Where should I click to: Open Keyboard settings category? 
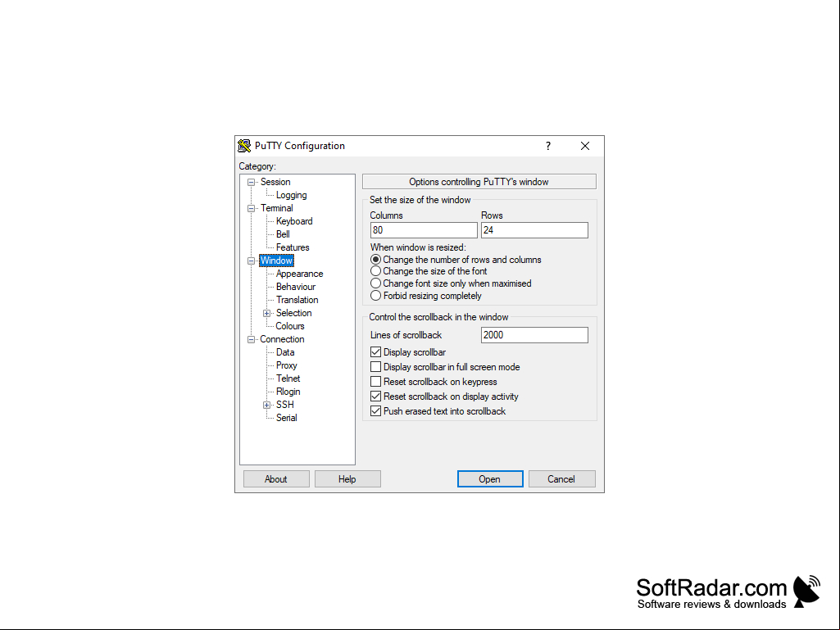tap(294, 221)
